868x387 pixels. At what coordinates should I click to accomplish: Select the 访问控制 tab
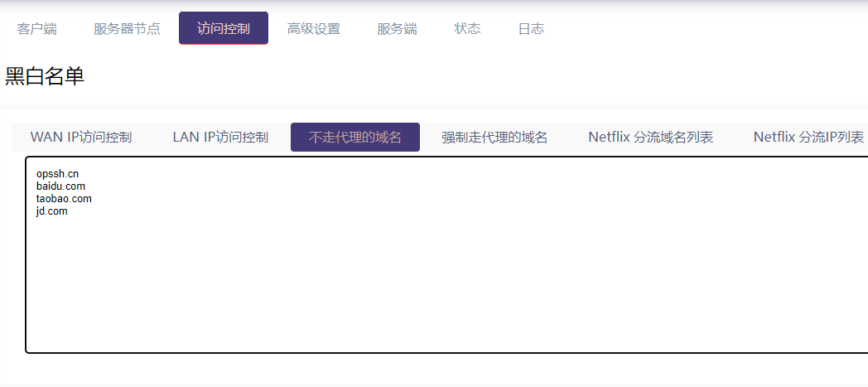[224, 28]
